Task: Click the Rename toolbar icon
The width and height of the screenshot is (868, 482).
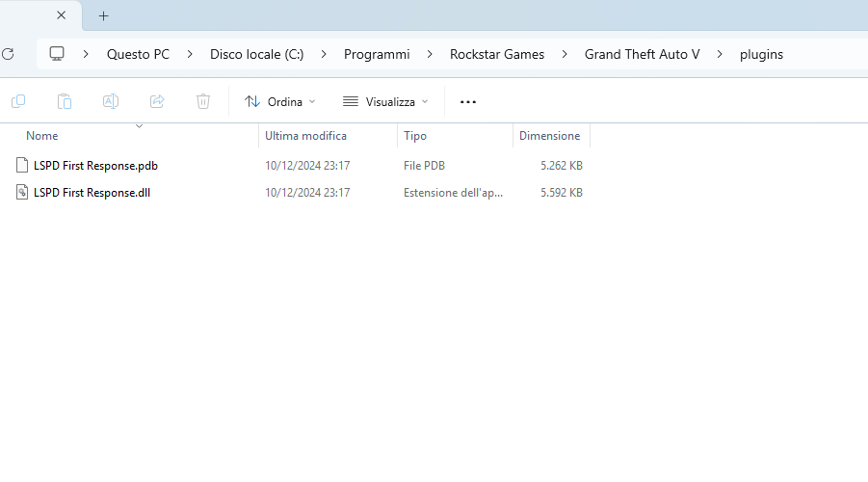Action: point(111,101)
